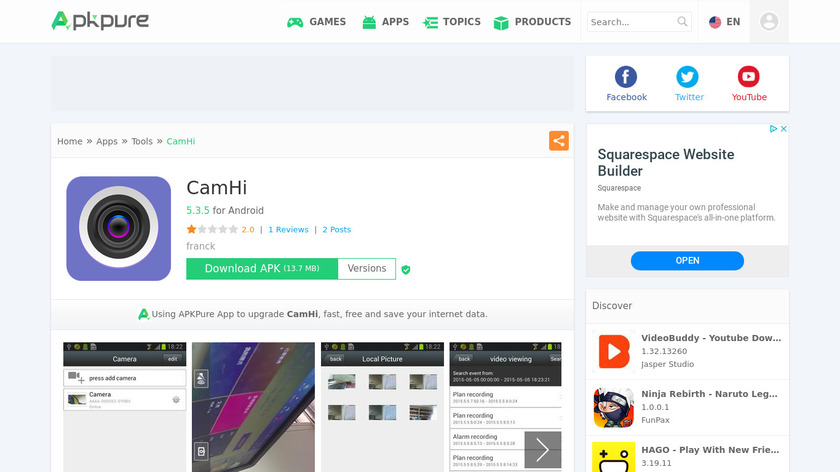Open the Ninja Rebirth app icon

point(614,408)
